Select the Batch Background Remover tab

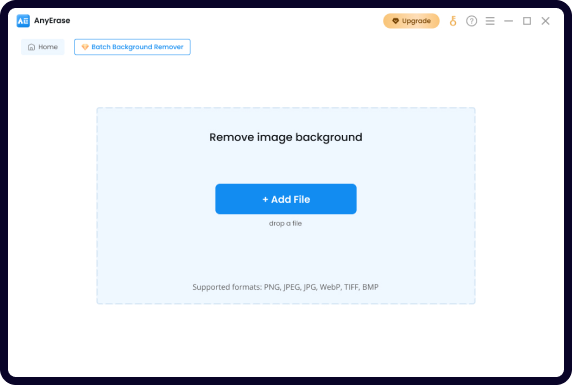(132, 47)
